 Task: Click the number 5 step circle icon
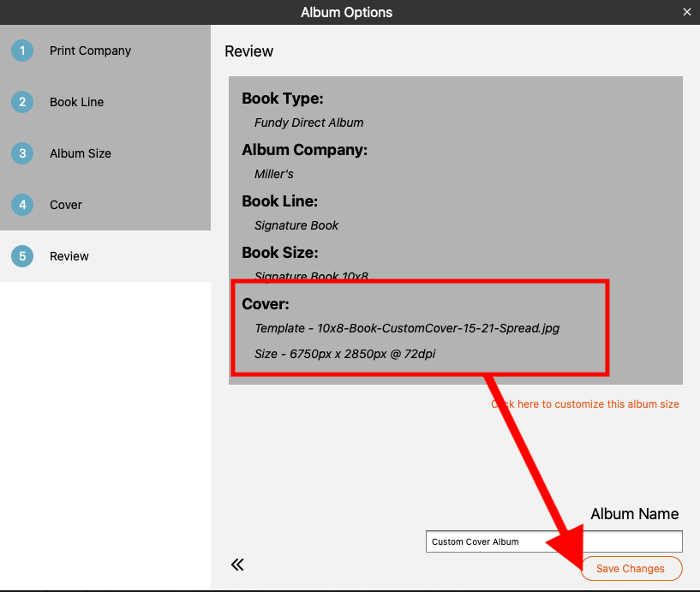coord(22,256)
